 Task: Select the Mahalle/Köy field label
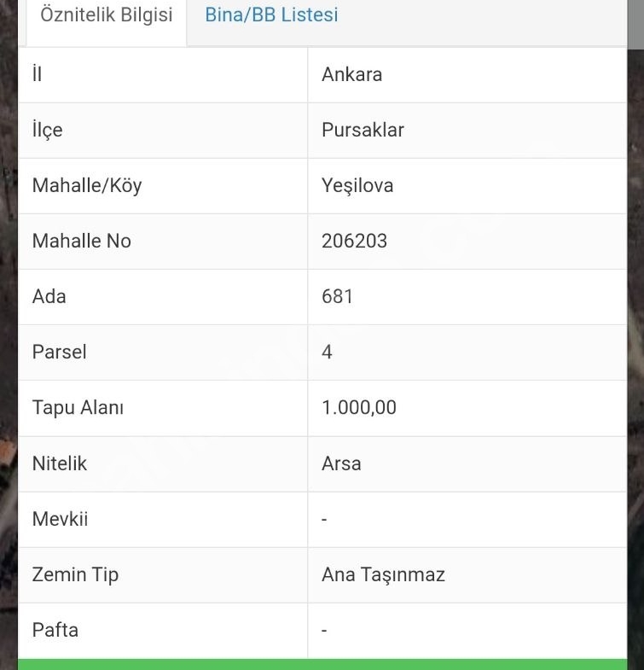(87, 185)
